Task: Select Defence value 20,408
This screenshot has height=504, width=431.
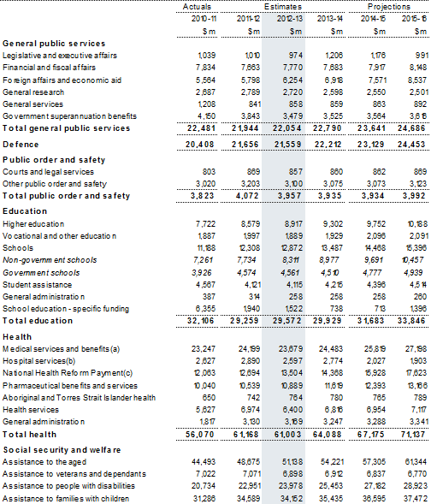Action: click(200, 145)
